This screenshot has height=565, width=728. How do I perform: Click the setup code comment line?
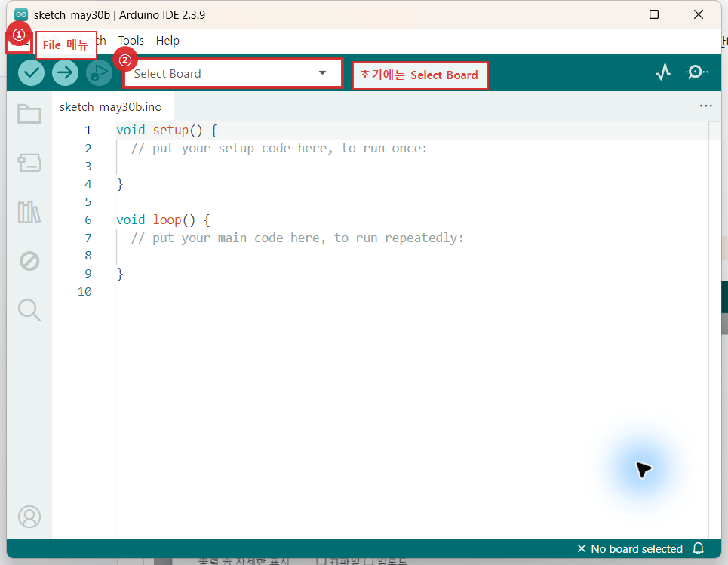[x=279, y=148]
